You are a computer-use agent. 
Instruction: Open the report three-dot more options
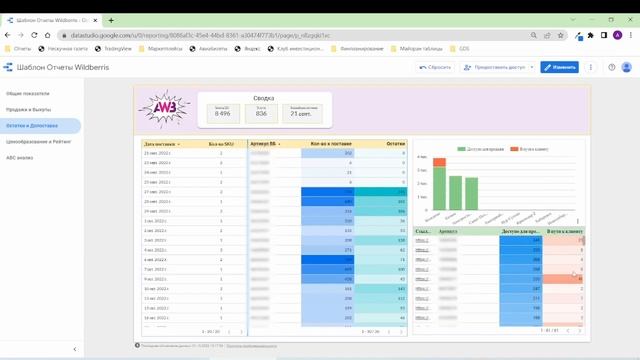point(591,67)
